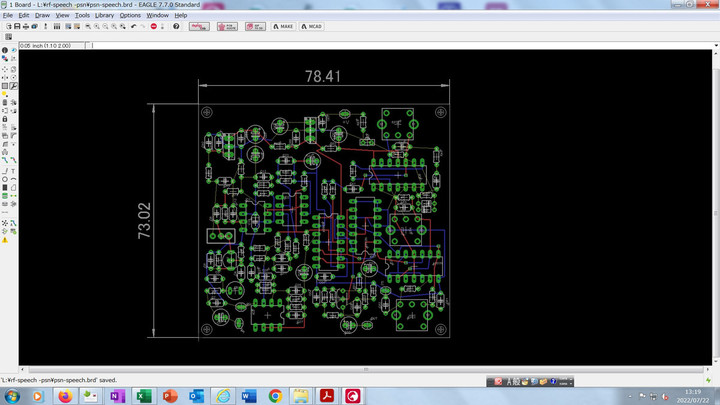Open the Options menu

tap(130, 16)
